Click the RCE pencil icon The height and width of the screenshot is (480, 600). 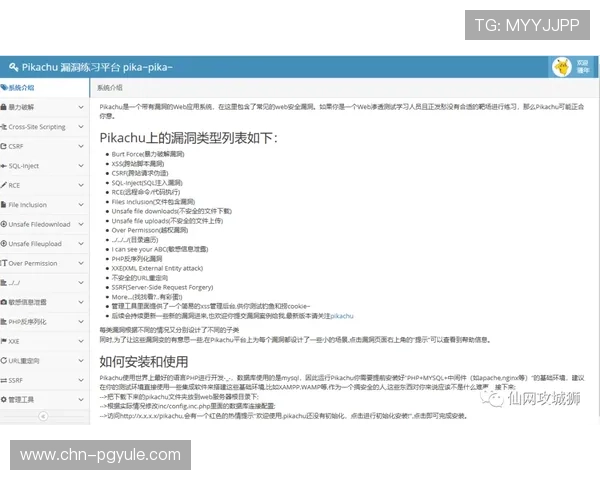point(3,185)
